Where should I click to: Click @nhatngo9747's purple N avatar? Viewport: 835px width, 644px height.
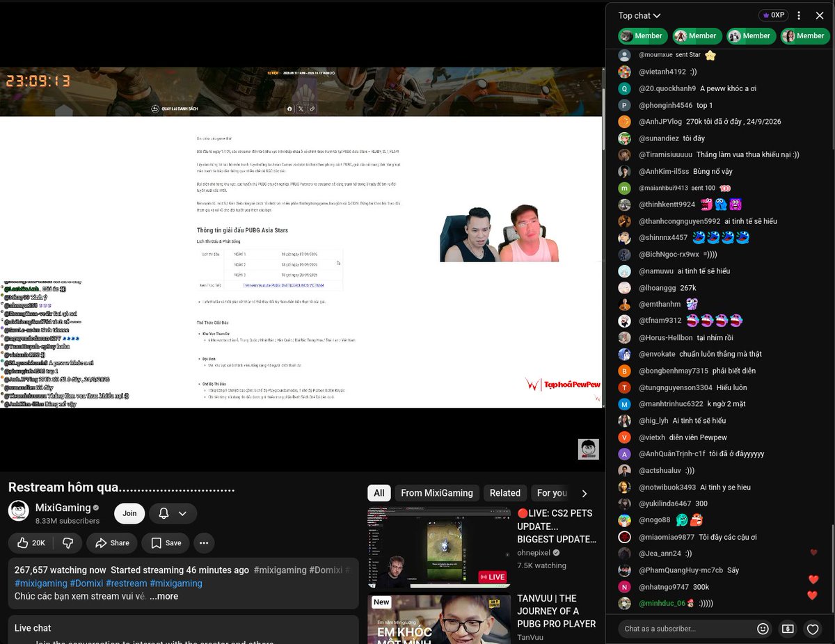625,587
